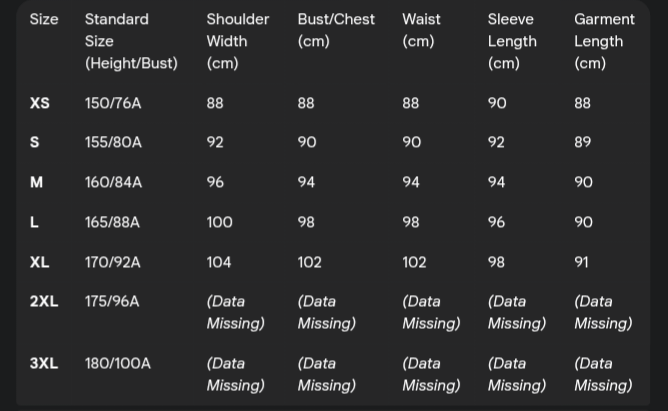
Task: Click the Sleeve Length (cm) header
Action: [x=512, y=41]
